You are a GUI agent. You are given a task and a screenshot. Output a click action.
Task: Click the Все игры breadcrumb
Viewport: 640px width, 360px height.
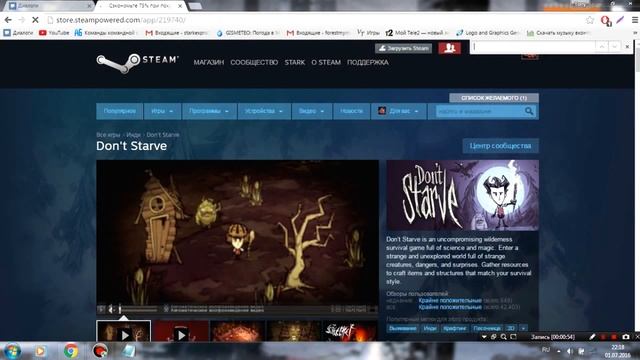[108, 135]
